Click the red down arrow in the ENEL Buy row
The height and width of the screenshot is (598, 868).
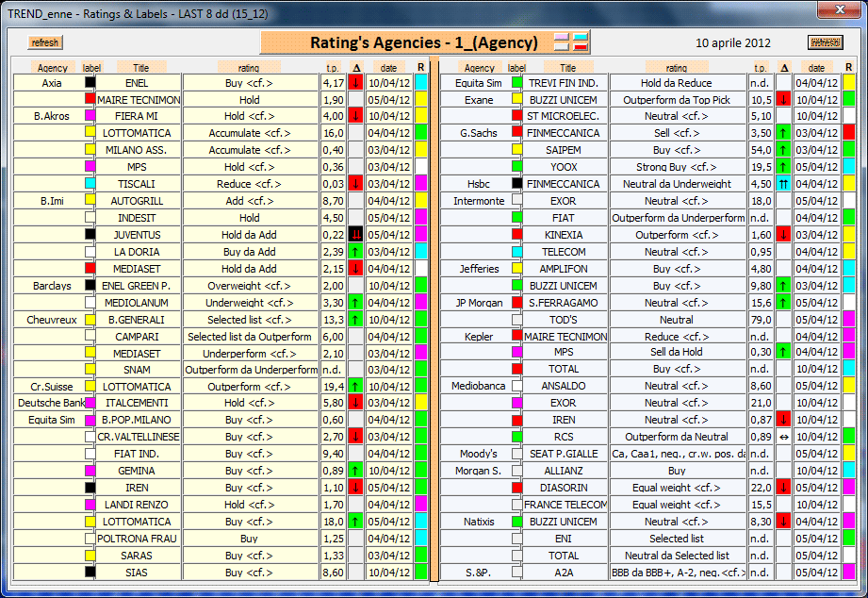[355, 83]
